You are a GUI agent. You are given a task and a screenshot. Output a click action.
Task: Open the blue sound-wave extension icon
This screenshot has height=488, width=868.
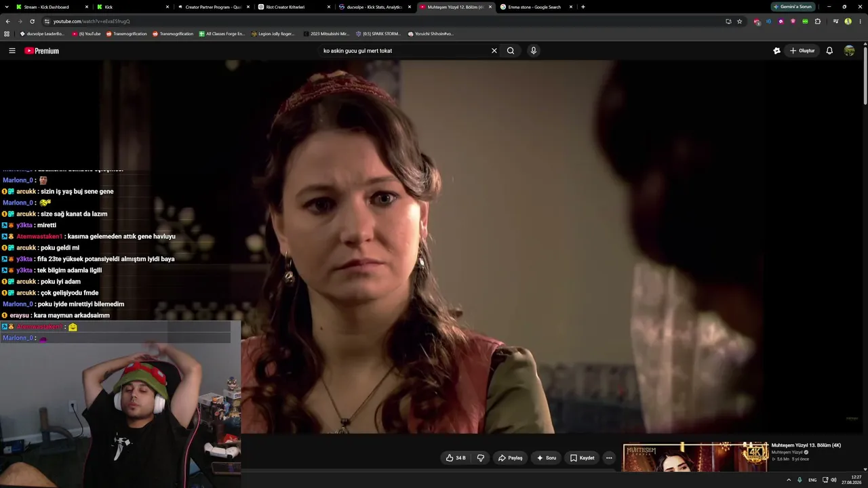tap(768, 21)
